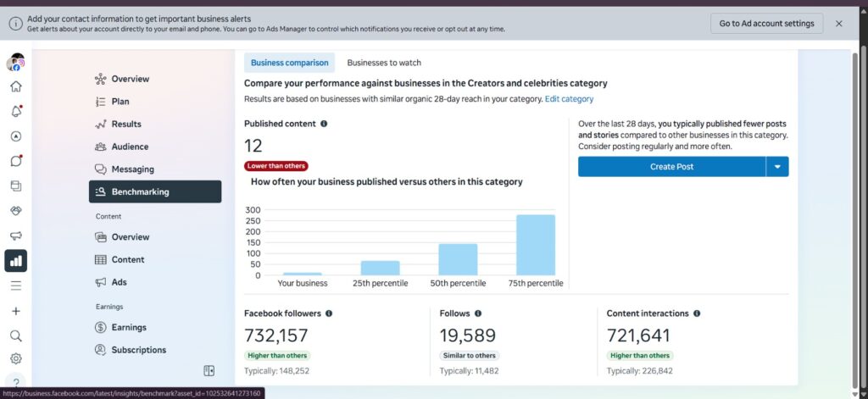Open All tools hamburger menu icon
Viewport: 868px width, 399px height.
click(x=16, y=285)
